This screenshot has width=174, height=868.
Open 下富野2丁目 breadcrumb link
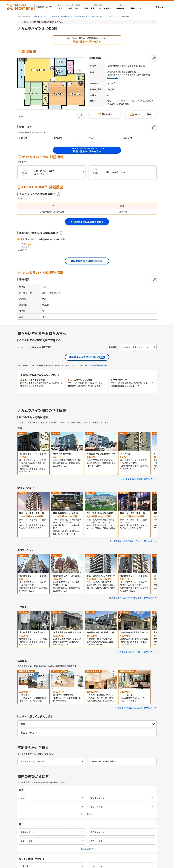point(96,16)
